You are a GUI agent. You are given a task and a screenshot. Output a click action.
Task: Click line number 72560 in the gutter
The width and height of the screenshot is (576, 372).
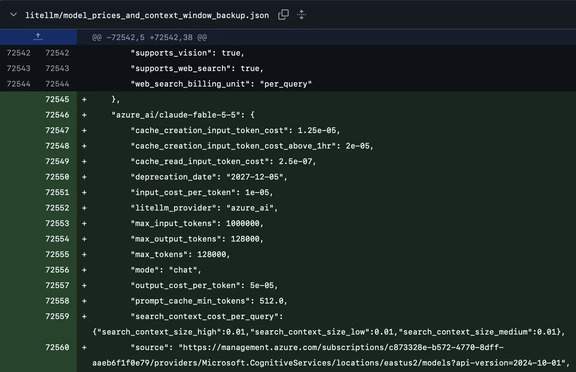[x=57, y=347]
